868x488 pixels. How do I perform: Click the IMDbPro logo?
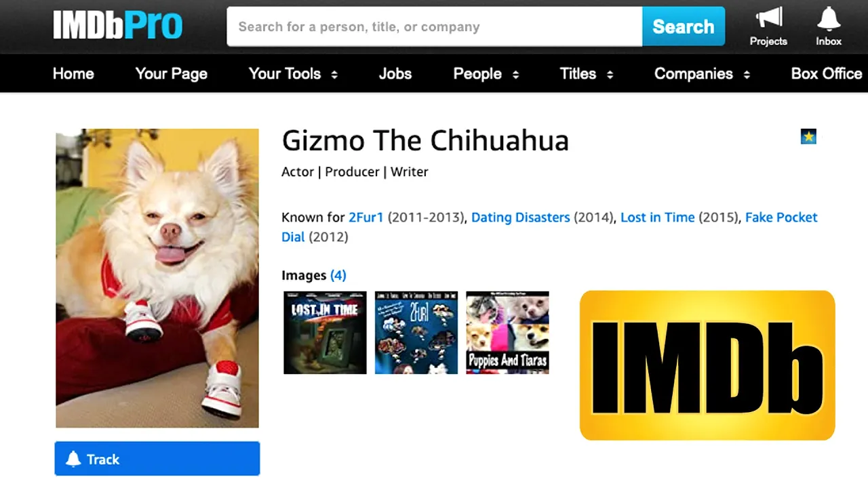(118, 26)
